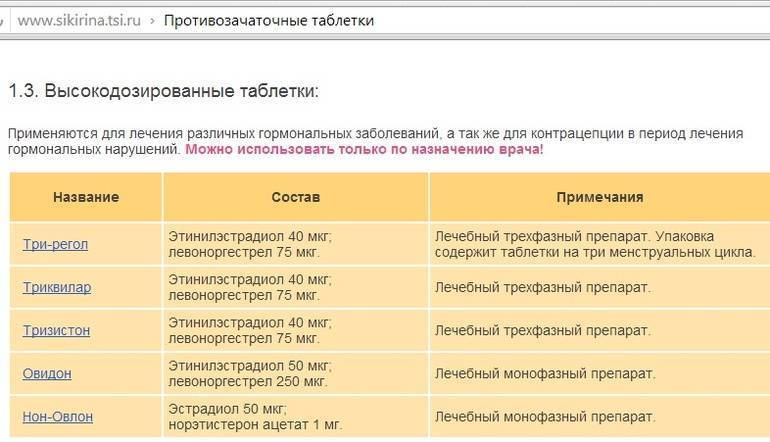Screen dimensions: 770x442
Task: Click the Три-регол note about three menstrual cycles
Action: pos(595,244)
